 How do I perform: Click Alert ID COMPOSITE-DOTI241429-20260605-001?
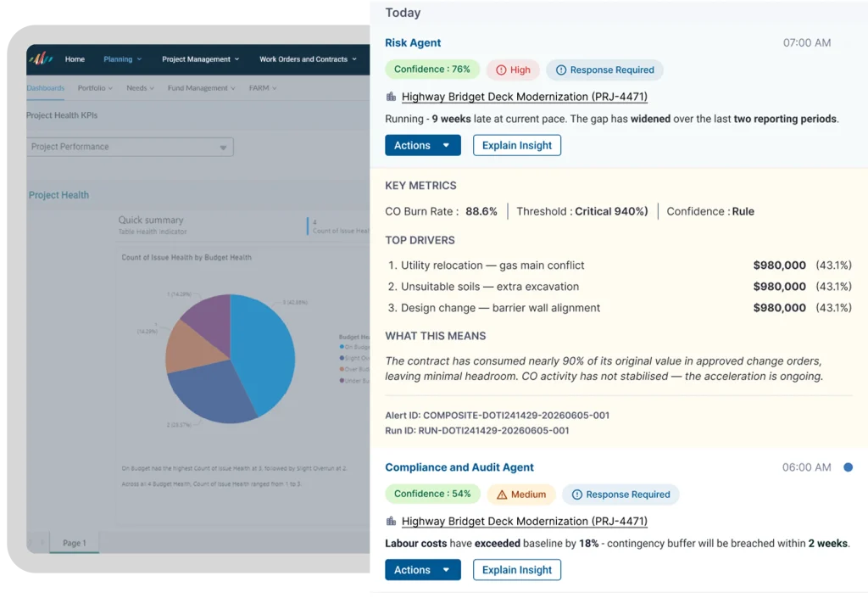pyautogui.click(x=497, y=416)
